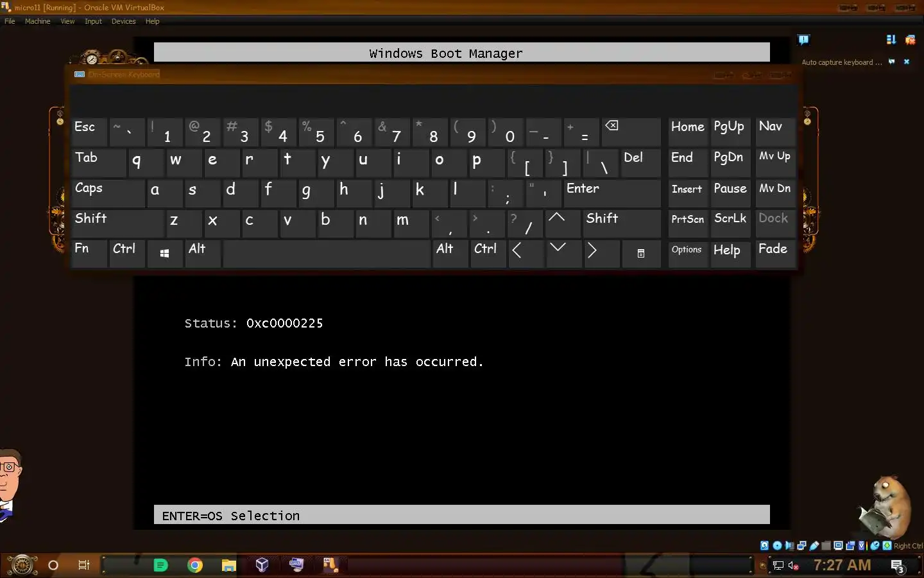Click the VirtualBox cube taskbar icon
Viewport: 924px width, 578px height.
tap(262, 565)
